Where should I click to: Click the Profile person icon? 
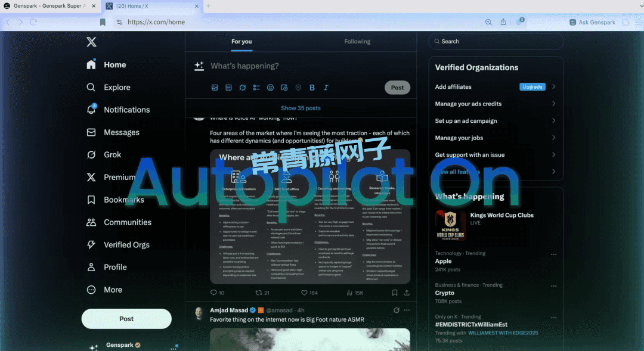pos(91,267)
